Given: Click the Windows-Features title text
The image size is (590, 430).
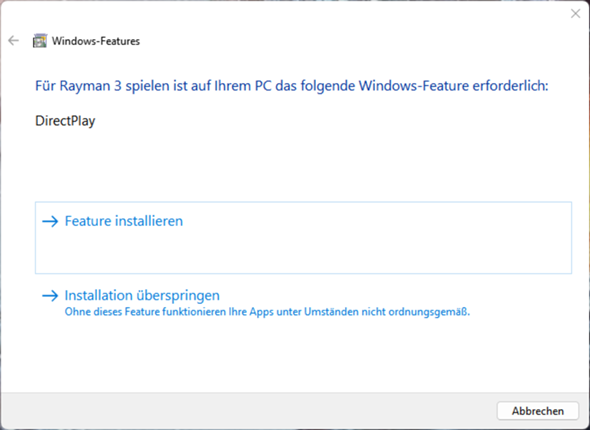Looking at the screenshot, I should pos(96,41).
